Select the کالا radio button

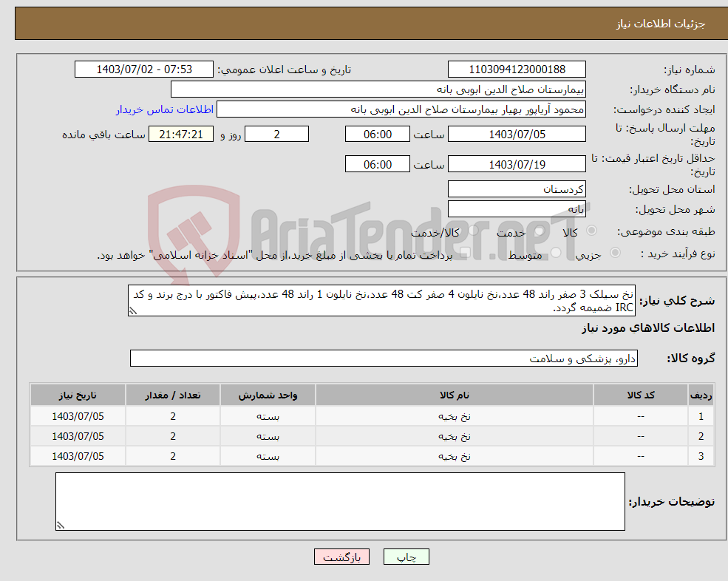591,231
